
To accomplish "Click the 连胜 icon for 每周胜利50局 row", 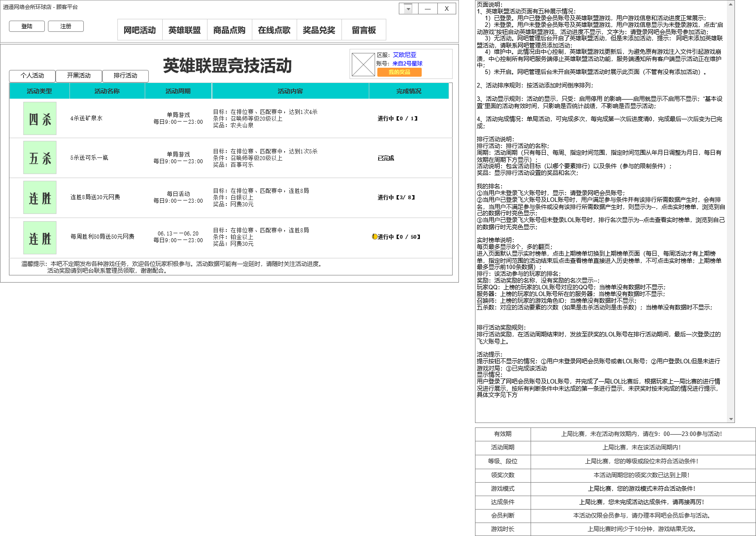I will (40, 238).
